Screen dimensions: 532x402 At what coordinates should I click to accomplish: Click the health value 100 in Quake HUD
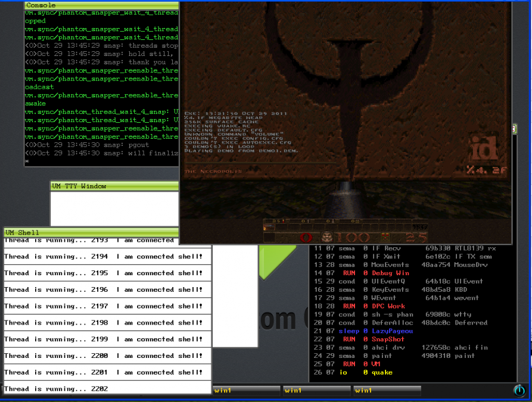click(x=353, y=238)
